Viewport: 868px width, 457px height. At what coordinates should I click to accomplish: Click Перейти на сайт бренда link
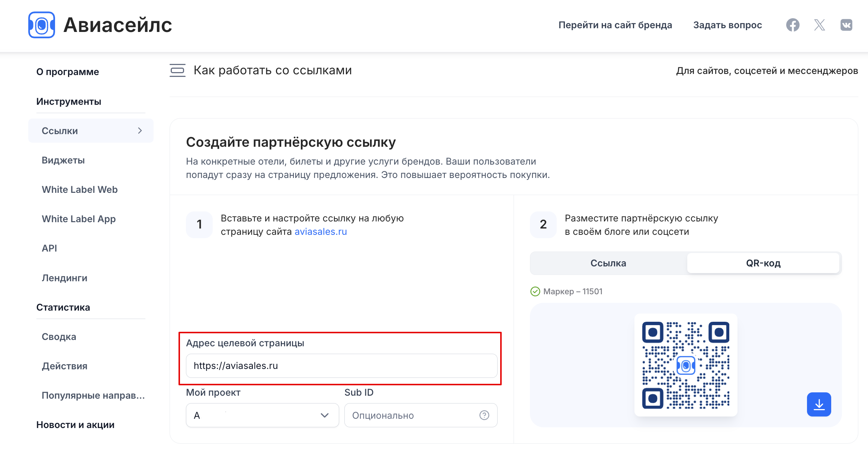tap(615, 25)
